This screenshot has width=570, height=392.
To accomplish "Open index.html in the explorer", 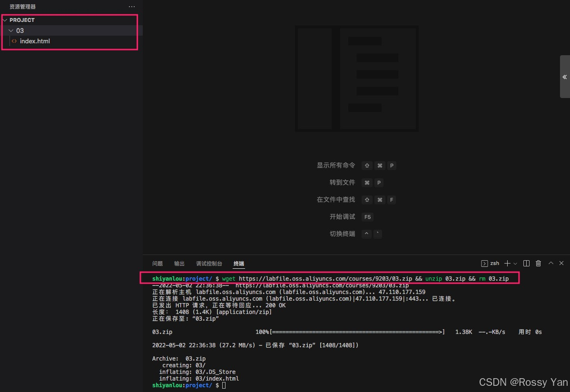I will click(35, 41).
